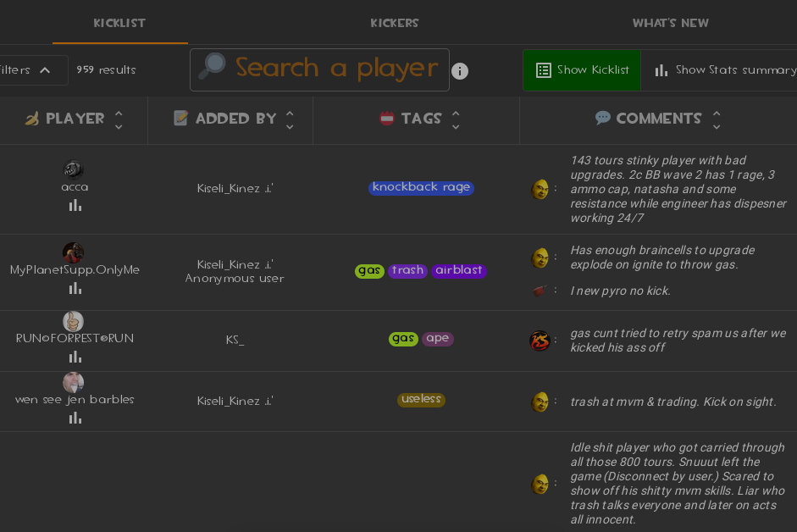Open RUN FORREST RUN's avatar
The height and width of the screenshot is (532, 797).
pyautogui.click(x=73, y=321)
